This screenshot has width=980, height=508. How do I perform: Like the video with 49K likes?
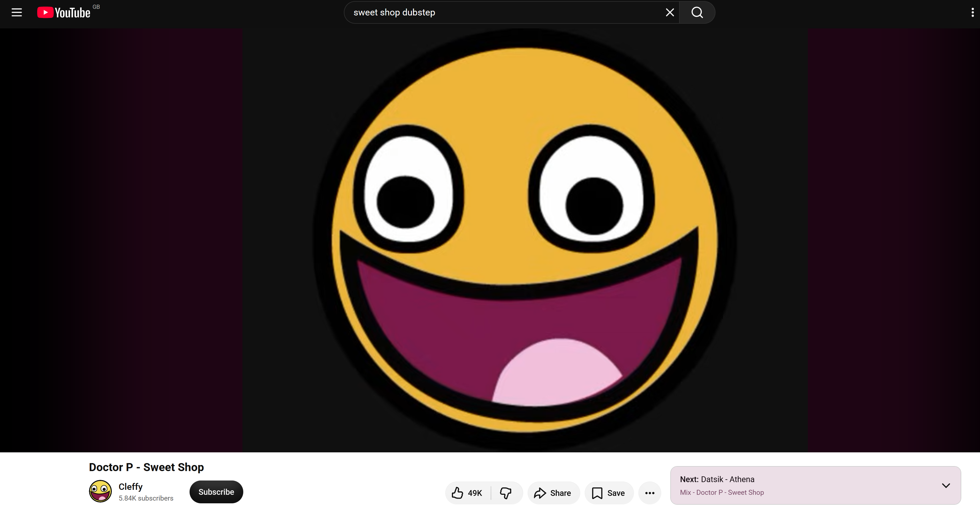point(468,493)
